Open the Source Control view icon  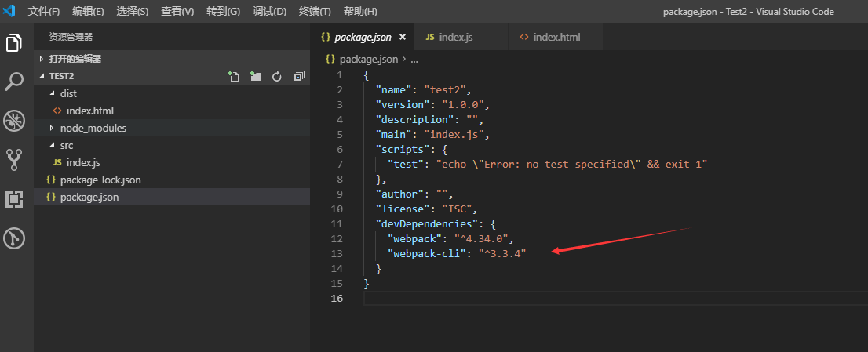(14, 160)
